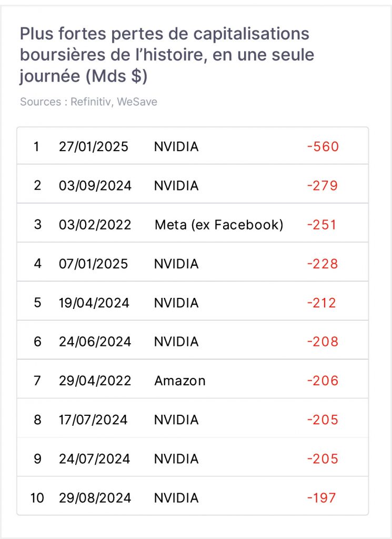
Task: Click the -228 loss value
Action: click(x=323, y=264)
